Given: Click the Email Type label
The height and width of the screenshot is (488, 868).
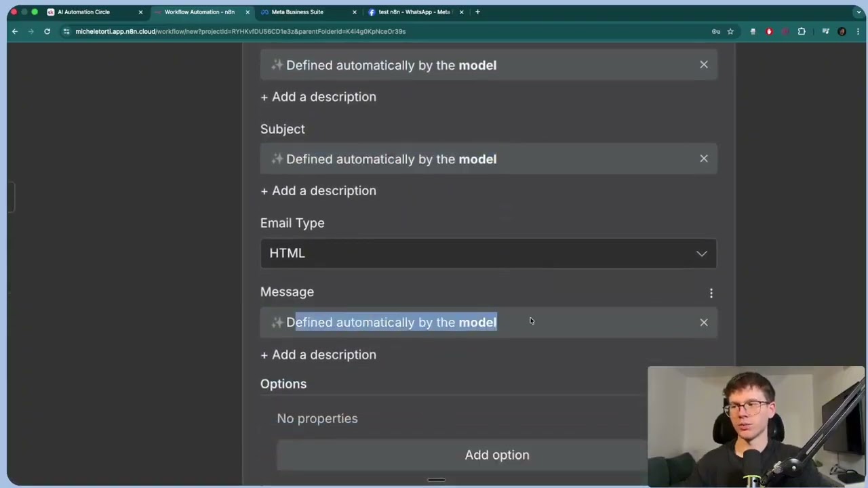Looking at the screenshot, I should tap(292, 223).
